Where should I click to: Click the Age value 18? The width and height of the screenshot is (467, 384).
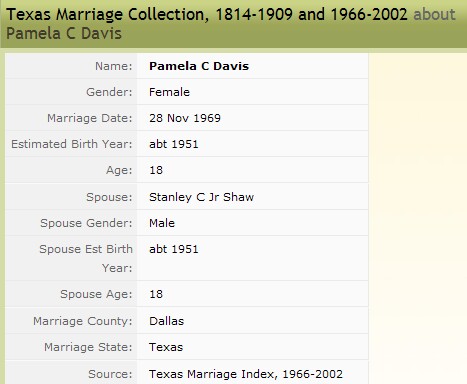pyautogui.click(x=156, y=170)
